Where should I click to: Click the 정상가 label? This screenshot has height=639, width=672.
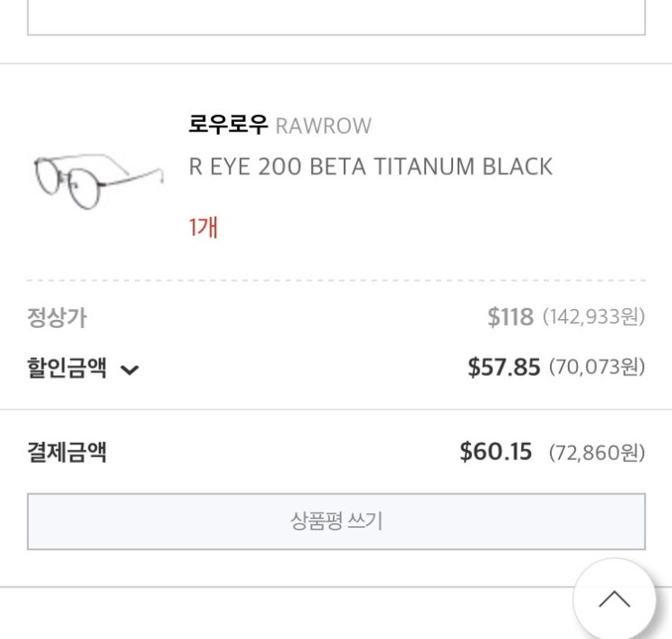[x=57, y=317]
